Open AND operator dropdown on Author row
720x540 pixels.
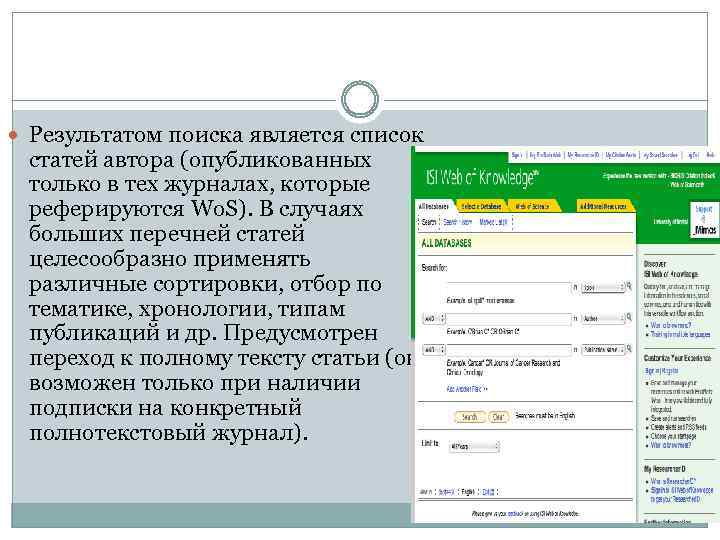coord(433,318)
